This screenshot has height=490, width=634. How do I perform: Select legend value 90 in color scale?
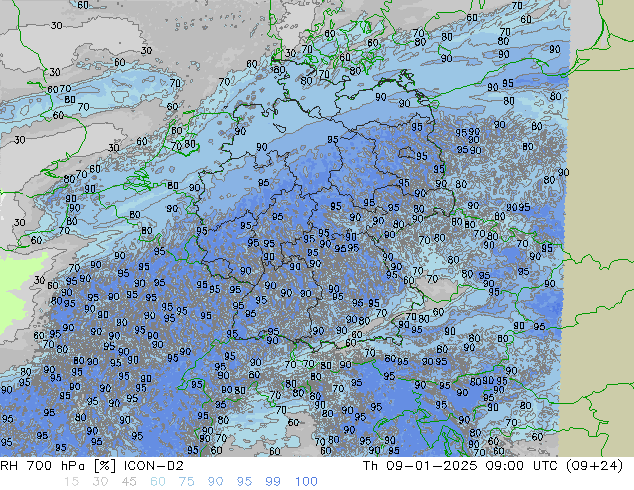click(x=215, y=482)
